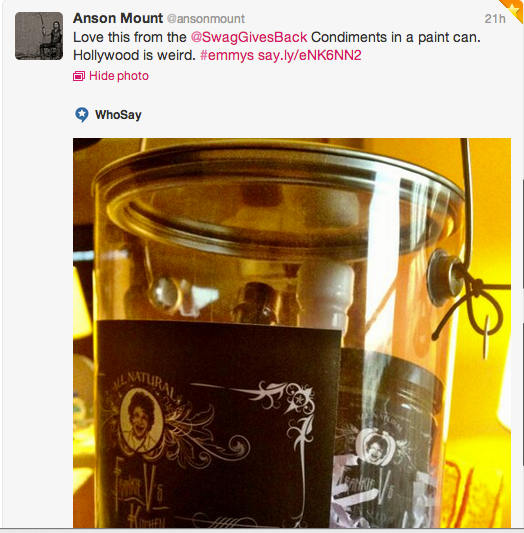Open Anson Mount's profile avatar
The width and height of the screenshot is (524, 533).
tap(39, 36)
